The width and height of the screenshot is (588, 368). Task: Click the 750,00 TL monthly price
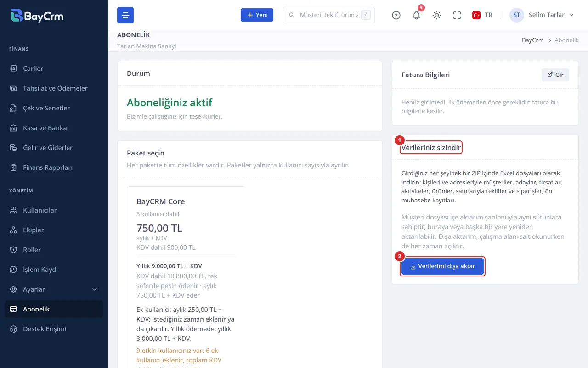tap(159, 228)
